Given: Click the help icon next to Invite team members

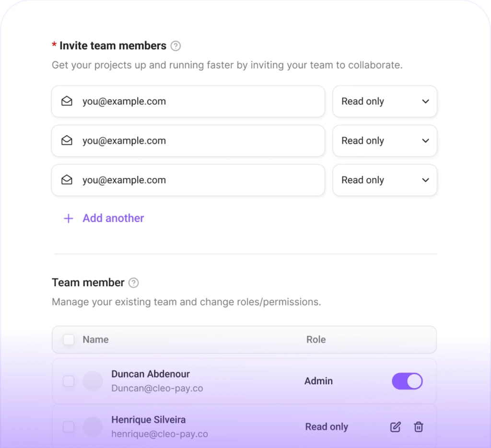Looking at the screenshot, I should click(175, 46).
